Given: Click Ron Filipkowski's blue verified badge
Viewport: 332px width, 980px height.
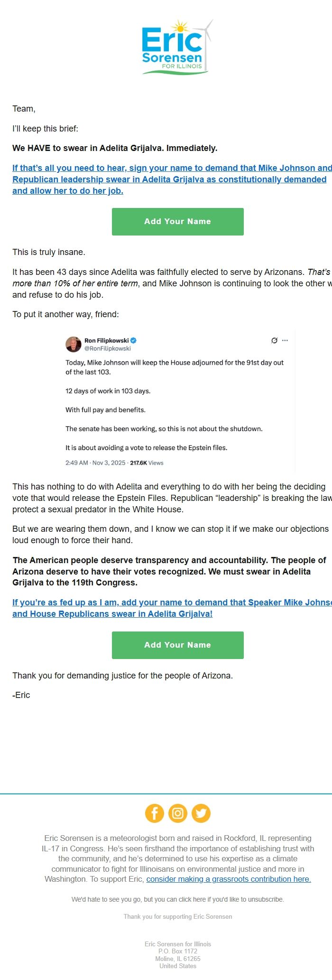Looking at the screenshot, I should pyautogui.click(x=134, y=339).
